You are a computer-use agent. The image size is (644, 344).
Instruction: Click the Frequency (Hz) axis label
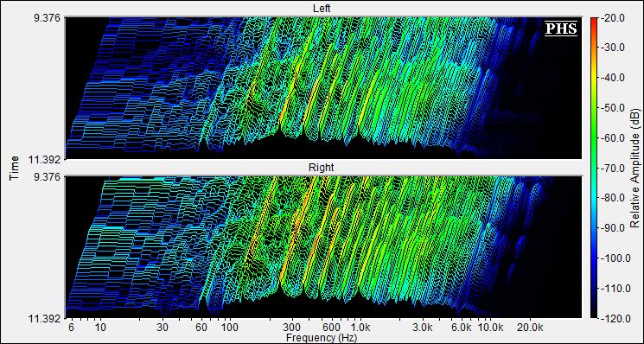coord(322,338)
